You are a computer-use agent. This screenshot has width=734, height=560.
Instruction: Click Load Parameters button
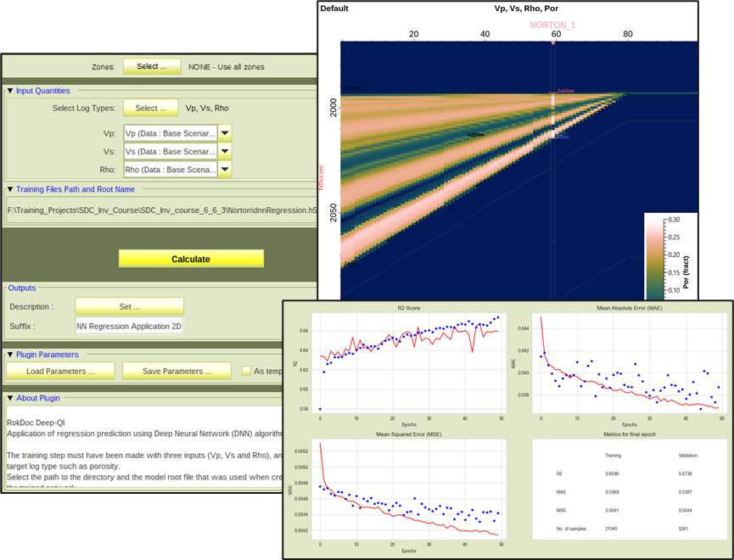[60, 372]
